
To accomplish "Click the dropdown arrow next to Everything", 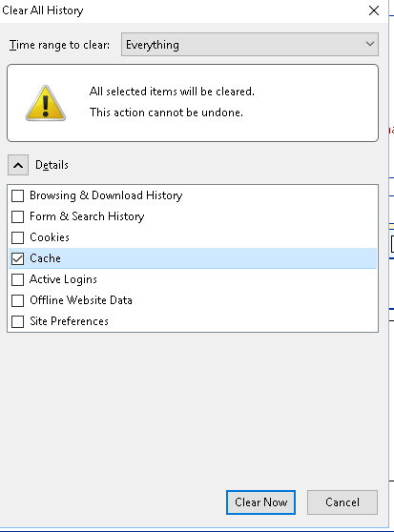I will (x=370, y=44).
